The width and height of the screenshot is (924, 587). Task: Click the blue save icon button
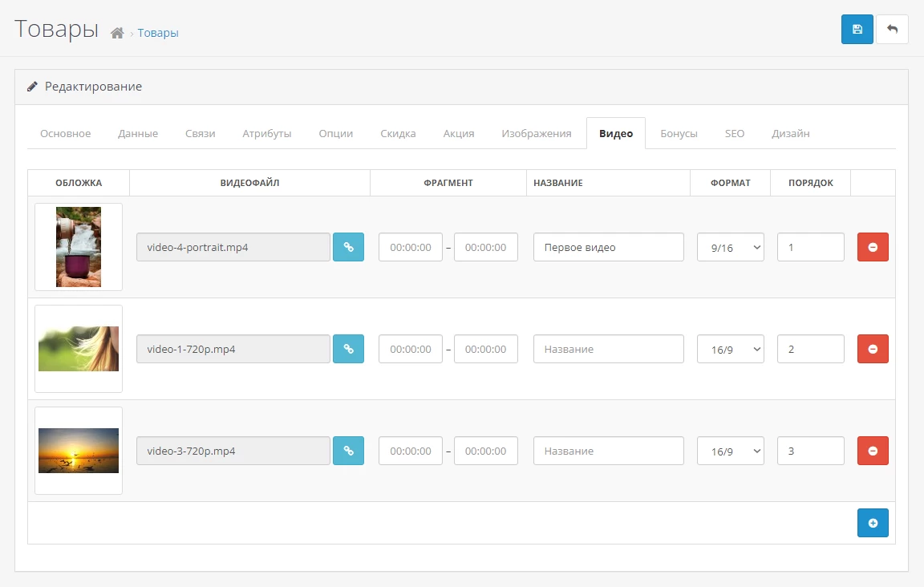point(857,30)
